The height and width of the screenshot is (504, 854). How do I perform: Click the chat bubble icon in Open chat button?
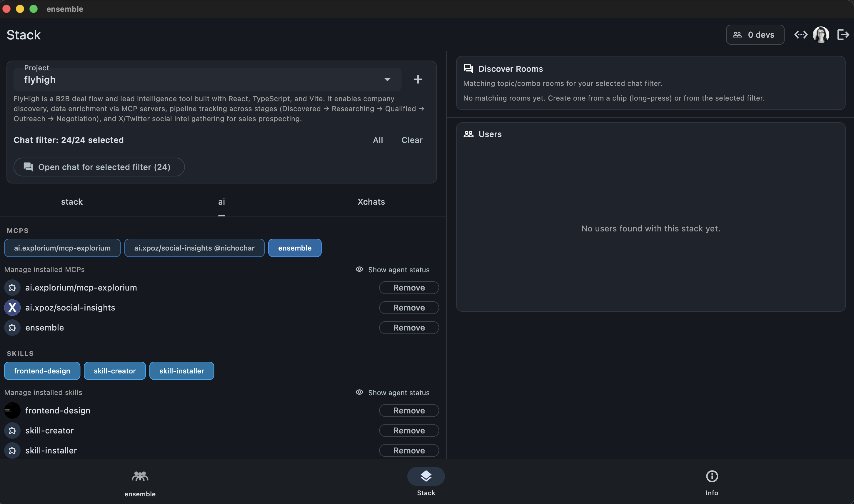28,167
